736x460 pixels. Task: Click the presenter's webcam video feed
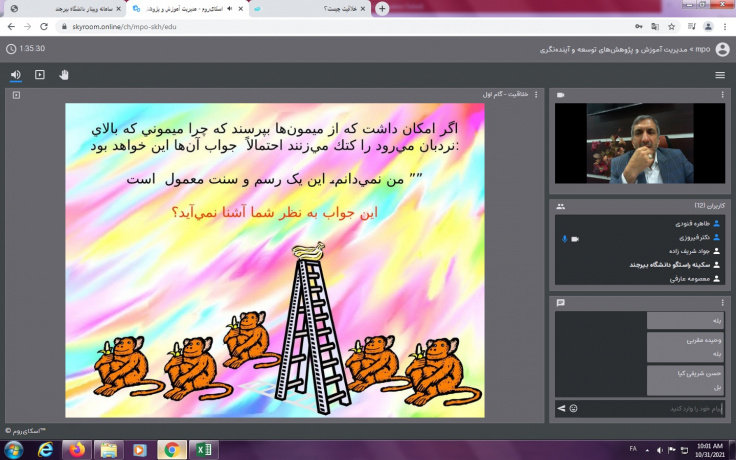point(641,143)
